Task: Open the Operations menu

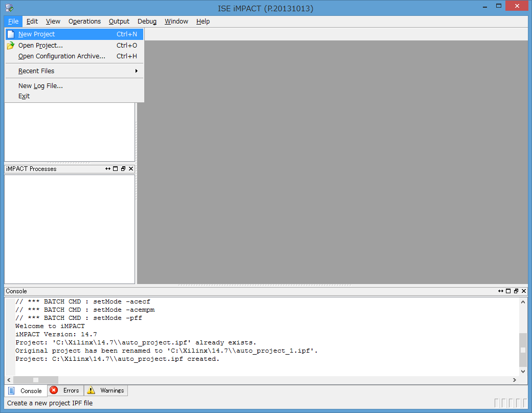Action: pos(84,21)
